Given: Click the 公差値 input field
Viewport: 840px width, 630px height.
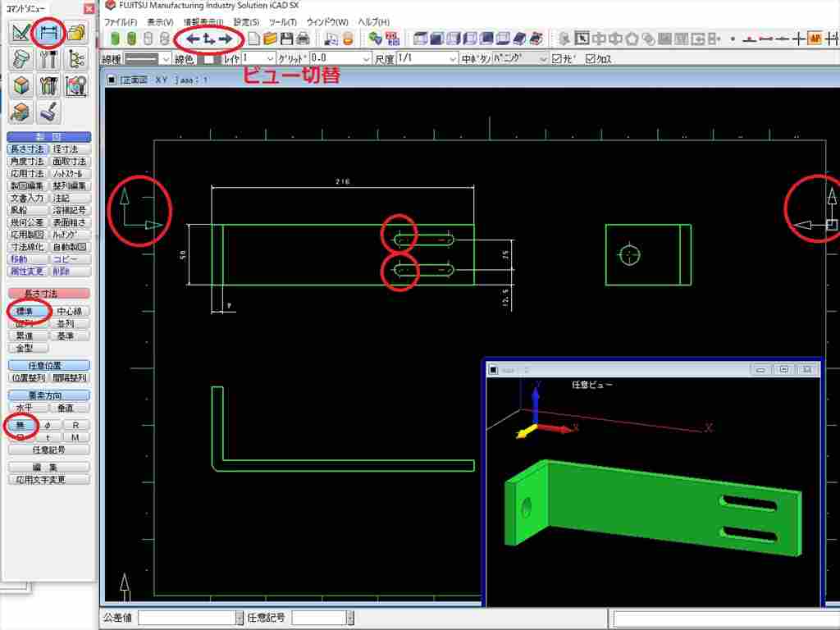Looking at the screenshot, I should (187, 618).
